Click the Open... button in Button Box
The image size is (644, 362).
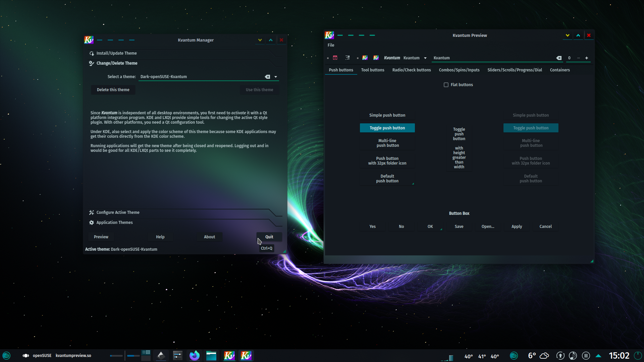pos(488,227)
